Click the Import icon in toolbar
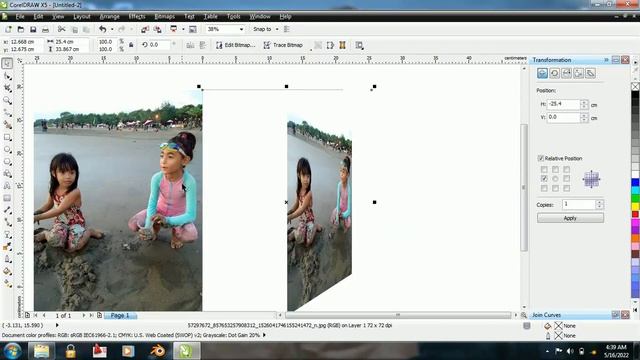 pyautogui.click(x=145, y=29)
